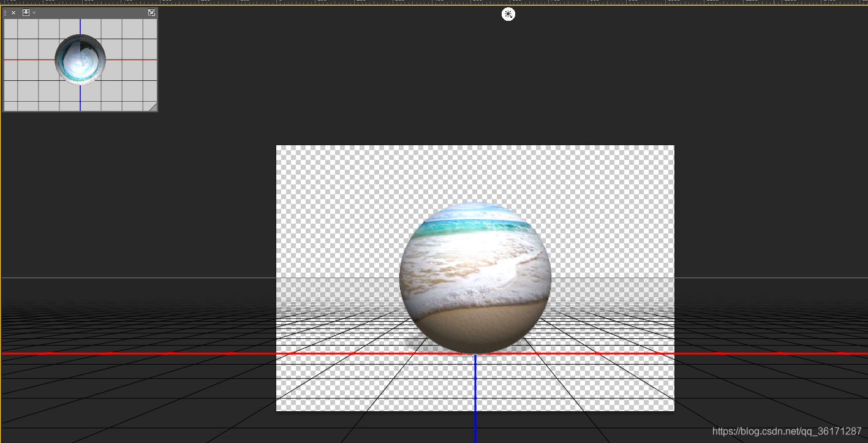Grab the secondary view panel gripper handle
This screenshot has height=443, width=868.
coord(6,12)
